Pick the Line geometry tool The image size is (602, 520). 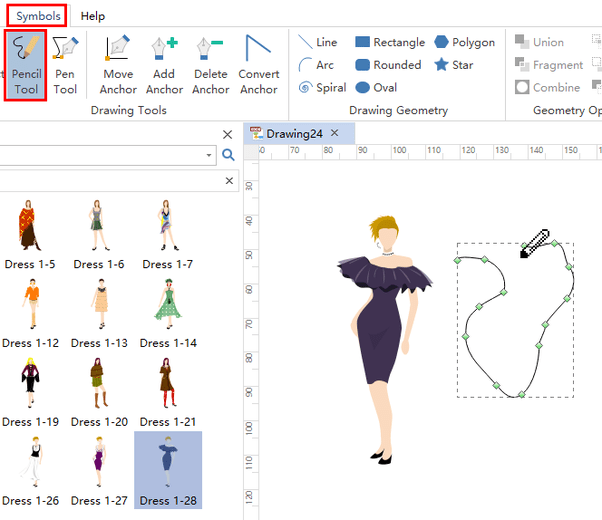click(318, 42)
